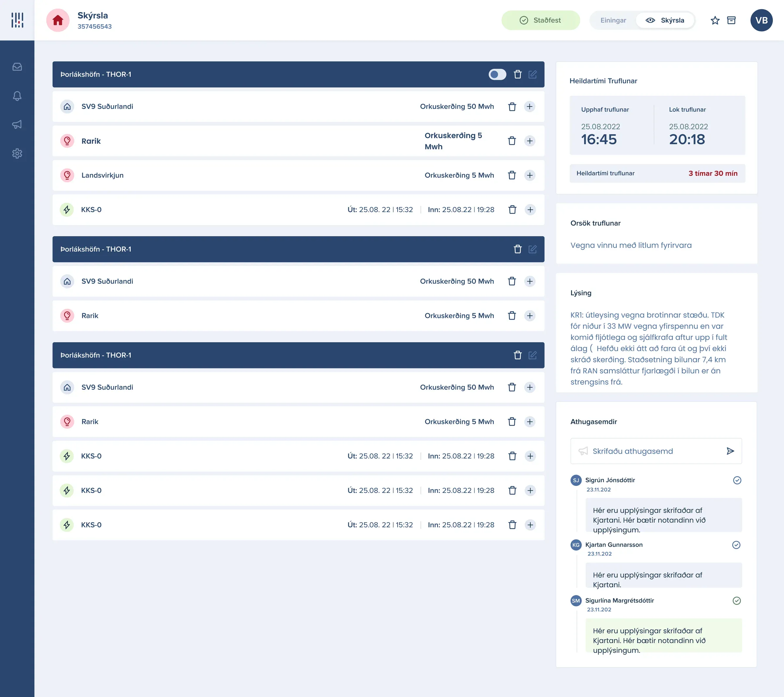Click the red home icon beside Skýrsla
This screenshot has width=784, height=697.
pyautogui.click(x=58, y=20)
